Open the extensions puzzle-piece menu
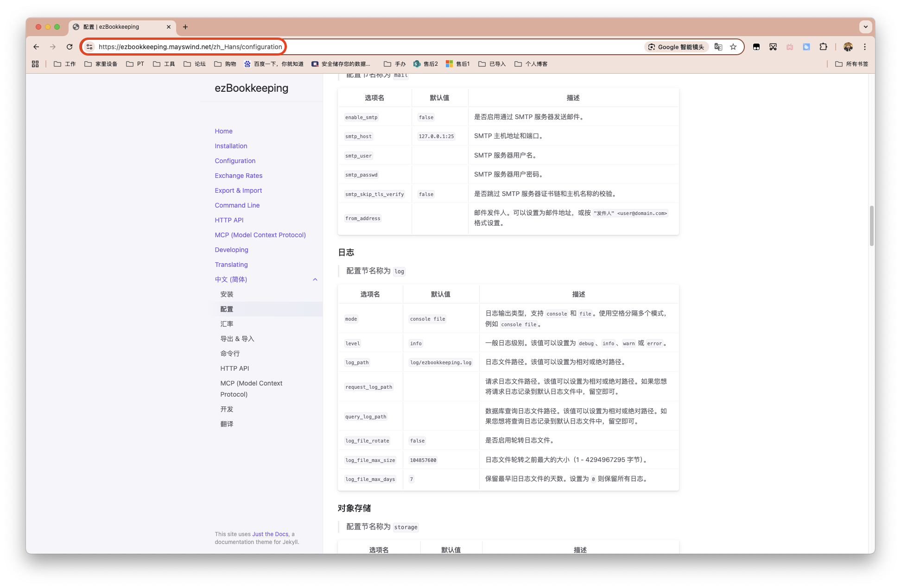 tap(824, 47)
